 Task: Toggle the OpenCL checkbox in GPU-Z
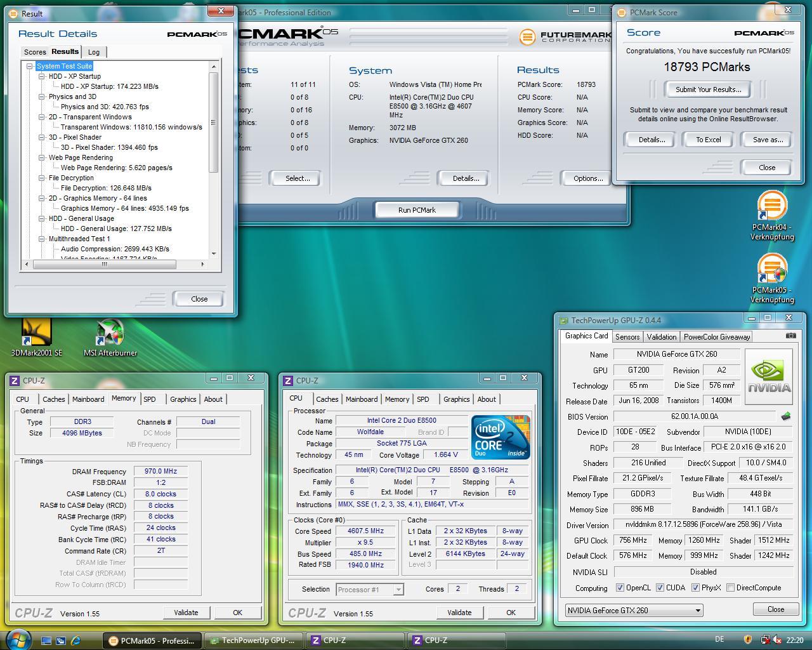click(620, 588)
